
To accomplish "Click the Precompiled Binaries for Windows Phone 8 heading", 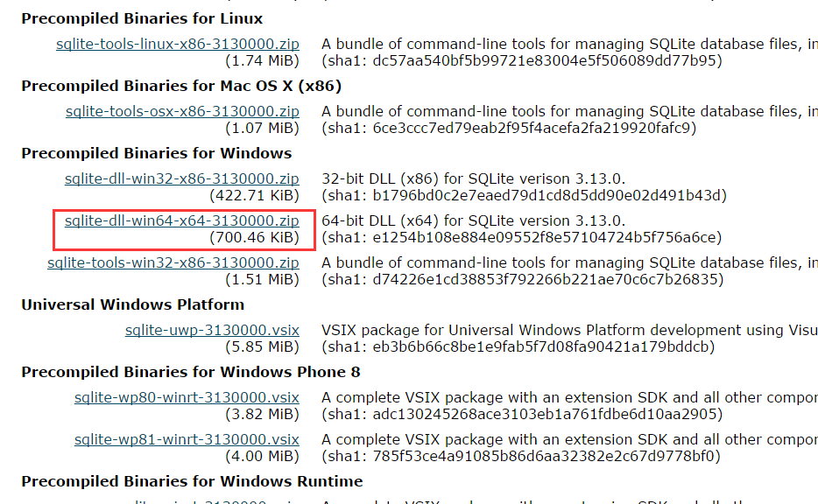I will (x=191, y=372).
